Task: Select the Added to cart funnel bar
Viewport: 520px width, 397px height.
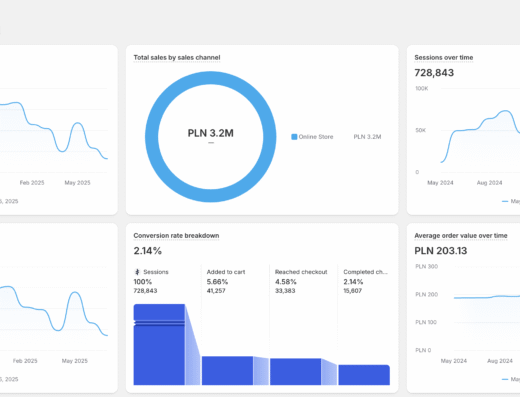Action: pyautogui.click(x=227, y=371)
